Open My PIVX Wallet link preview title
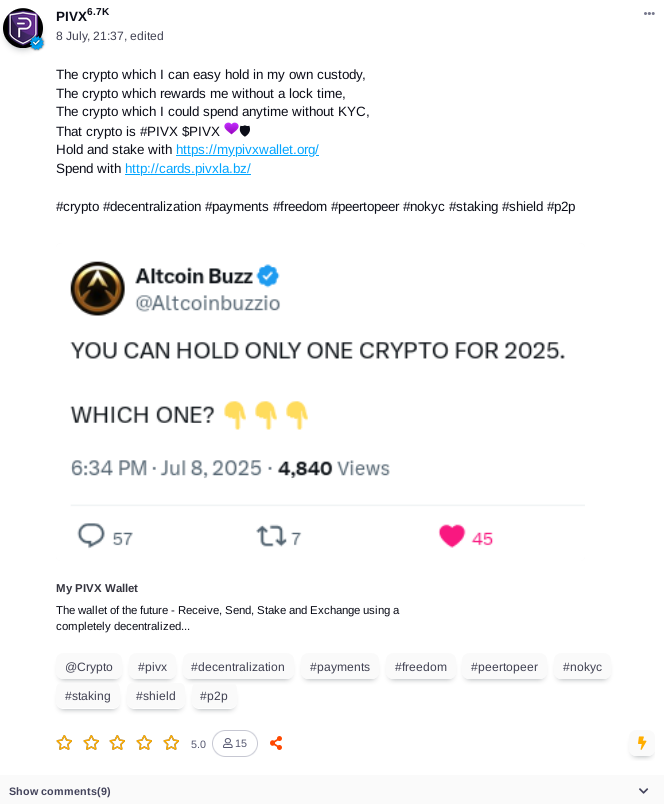 click(97, 588)
